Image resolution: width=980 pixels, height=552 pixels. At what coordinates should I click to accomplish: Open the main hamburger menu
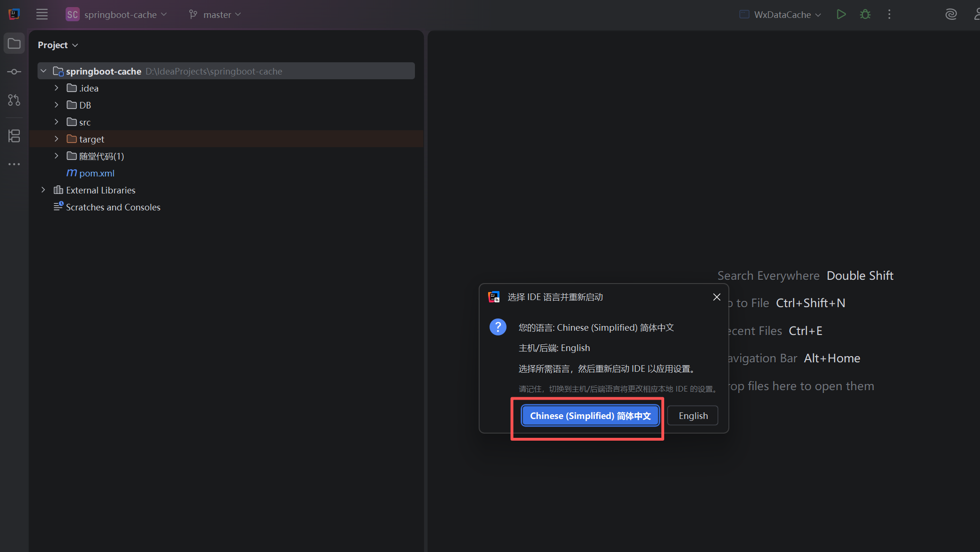click(x=42, y=14)
